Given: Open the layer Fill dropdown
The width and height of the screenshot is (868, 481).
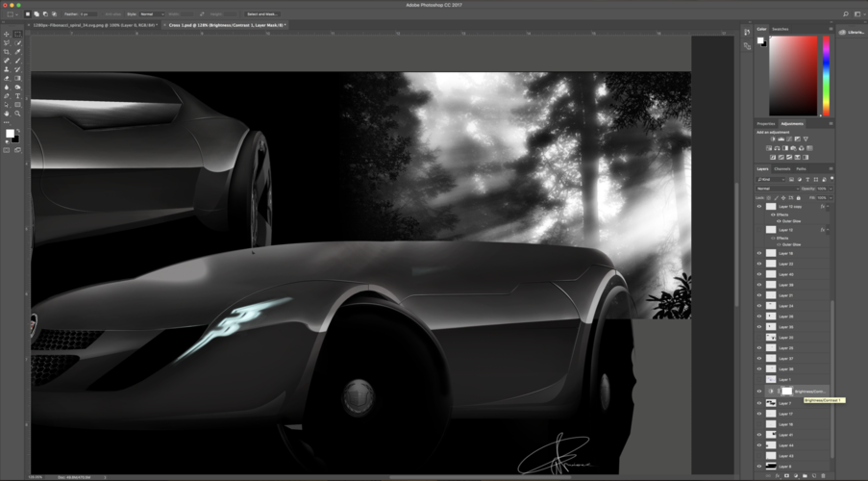Looking at the screenshot, I should click(831, 198).
